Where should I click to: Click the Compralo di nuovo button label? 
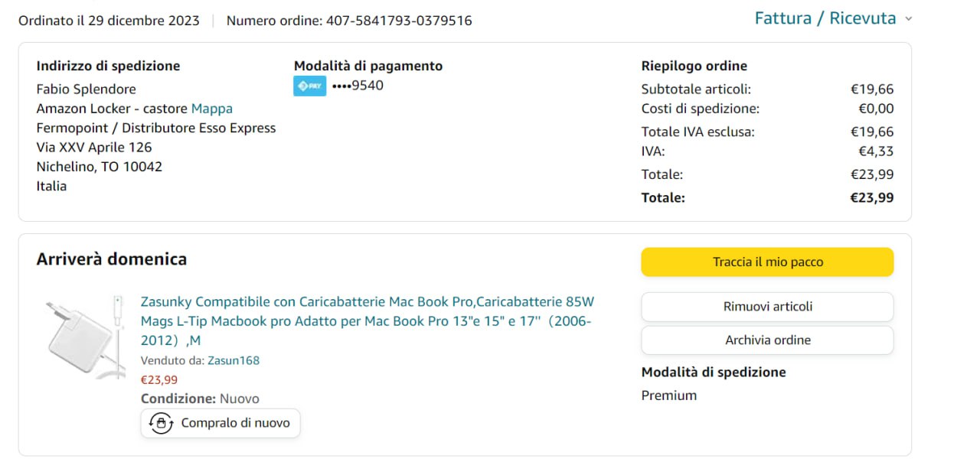pyautogui.click(x=235, y=423)
